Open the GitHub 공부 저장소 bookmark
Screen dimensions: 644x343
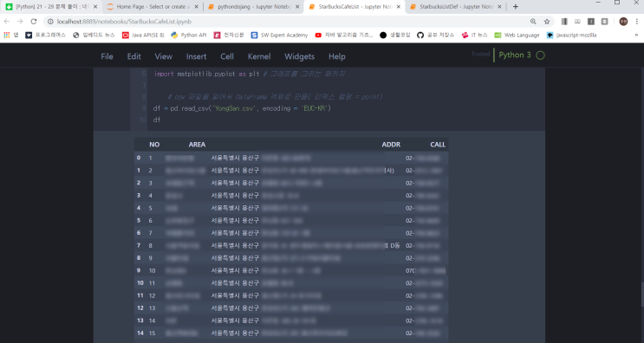[x=435, y=36]
